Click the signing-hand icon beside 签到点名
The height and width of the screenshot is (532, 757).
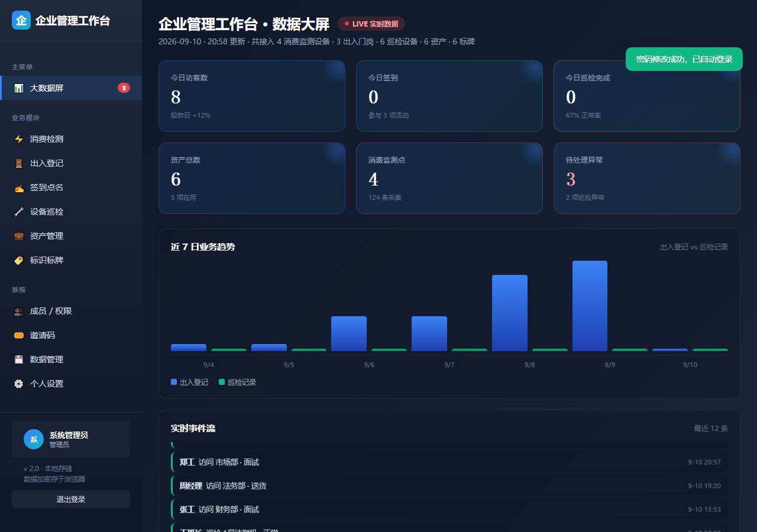(19, 187)
